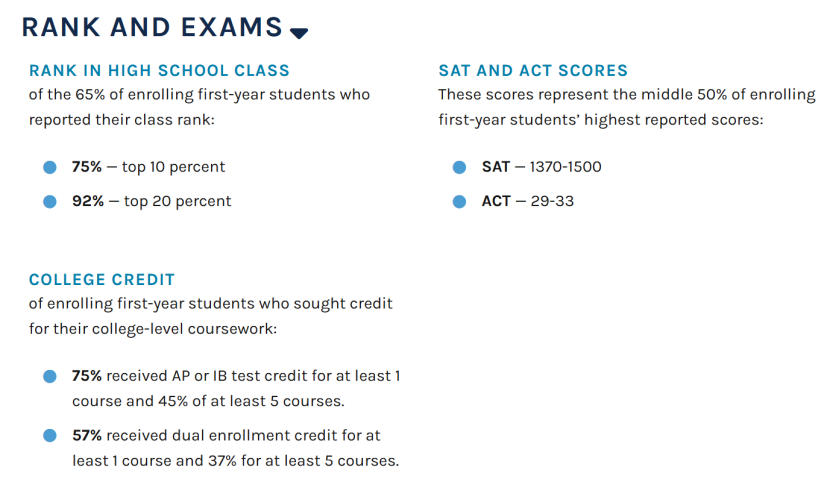Click bullet beside AP or IB credit item
Viewport: 831px width, 477px height.
50,376
